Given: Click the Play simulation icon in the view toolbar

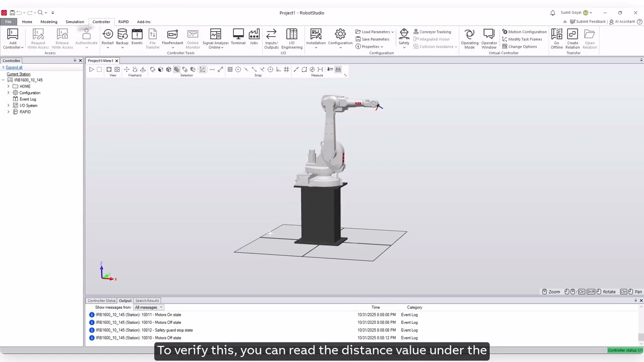Looking at the screenshot, I should 92,69.
